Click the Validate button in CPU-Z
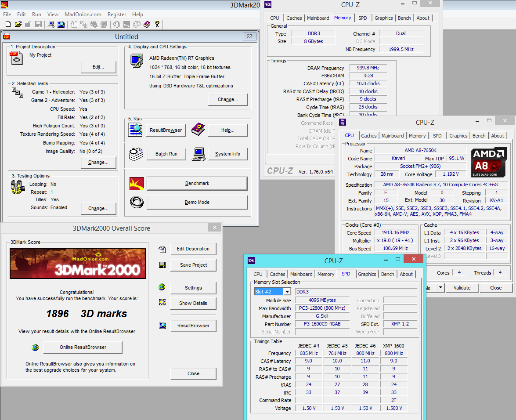Image resolution: width=516 pixels, height=420 pixels. click(x=462, y=288)
